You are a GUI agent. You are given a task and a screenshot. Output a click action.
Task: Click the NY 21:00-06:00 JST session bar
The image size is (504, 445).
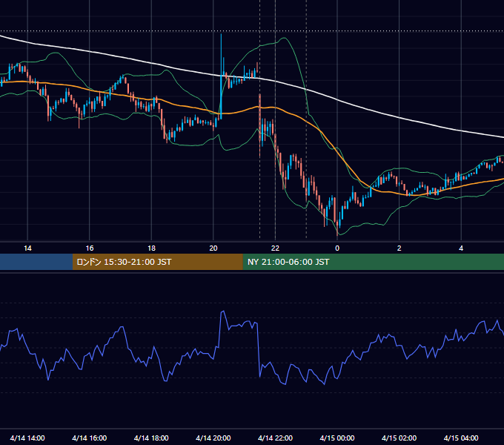pos(373,262)
